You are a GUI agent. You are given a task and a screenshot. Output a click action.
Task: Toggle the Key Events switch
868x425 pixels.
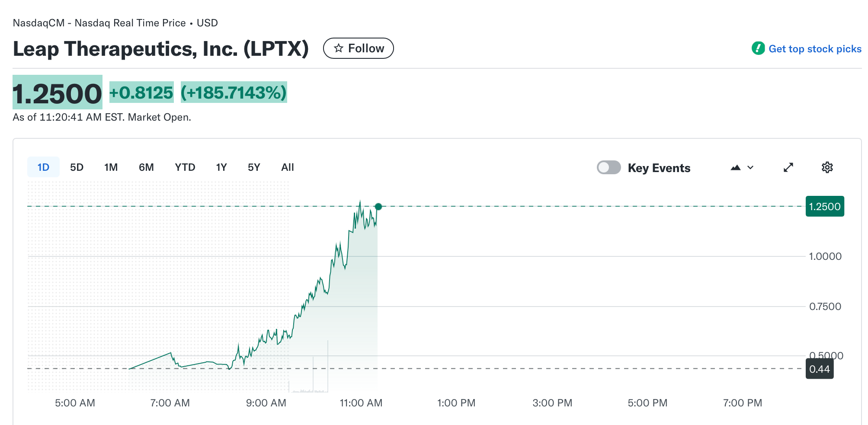609,167
